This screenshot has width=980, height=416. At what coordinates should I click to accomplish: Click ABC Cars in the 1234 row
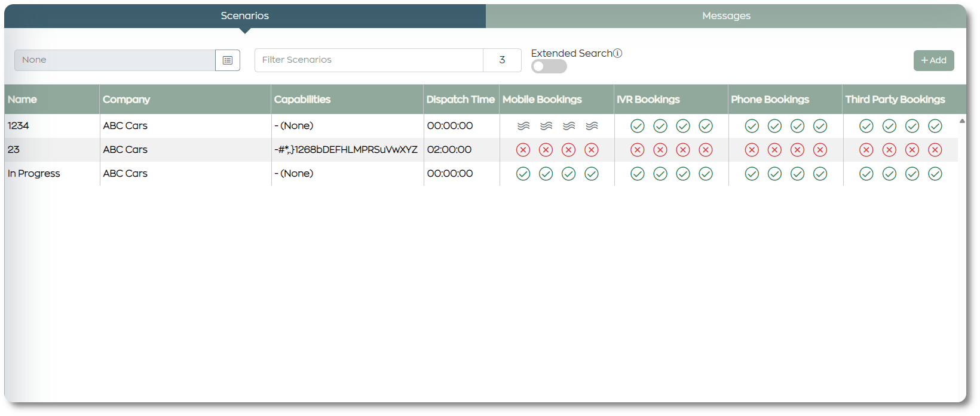[x=125, y=126]
